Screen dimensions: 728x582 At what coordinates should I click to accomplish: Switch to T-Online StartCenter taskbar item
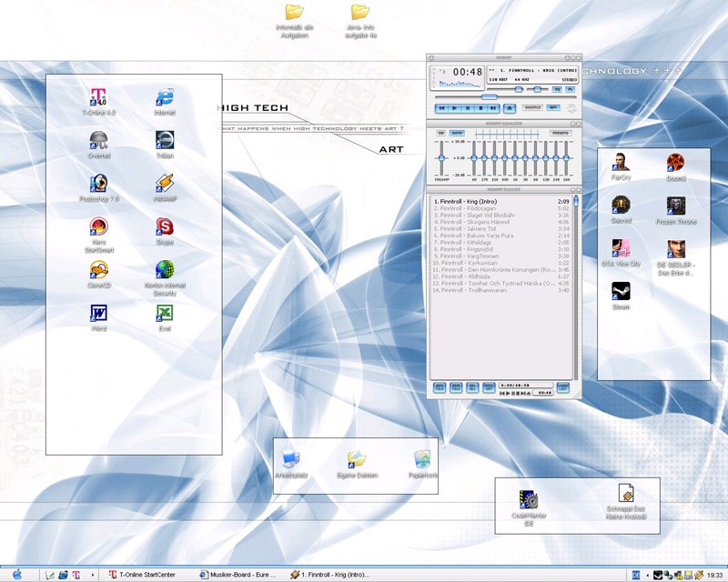[x=142, y=575]
